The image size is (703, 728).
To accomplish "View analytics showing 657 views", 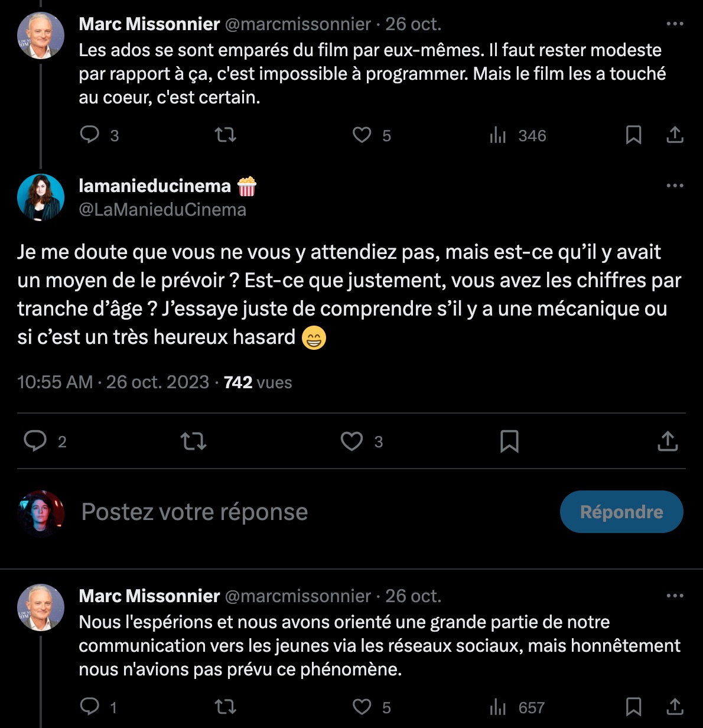I will 518,707.
